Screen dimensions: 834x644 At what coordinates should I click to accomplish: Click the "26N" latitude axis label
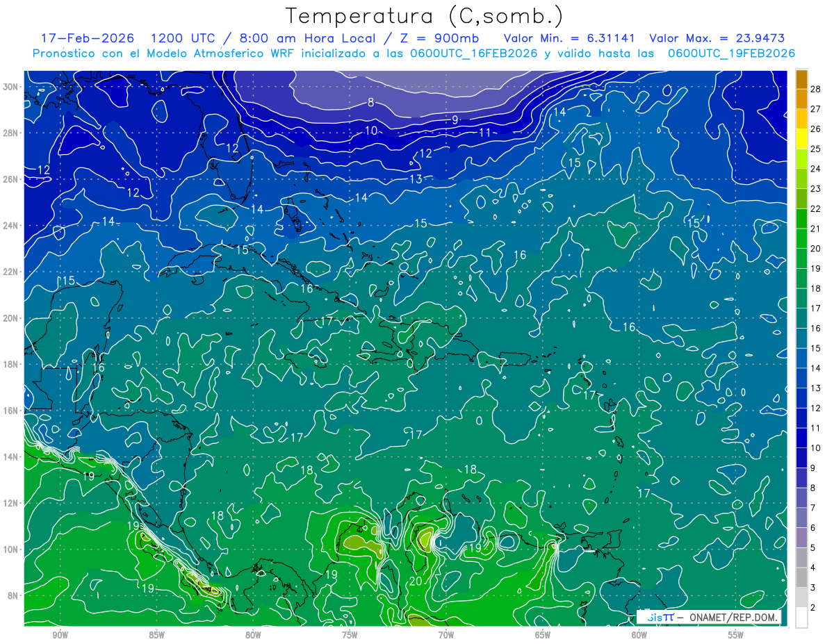click(x=12, y=179)
